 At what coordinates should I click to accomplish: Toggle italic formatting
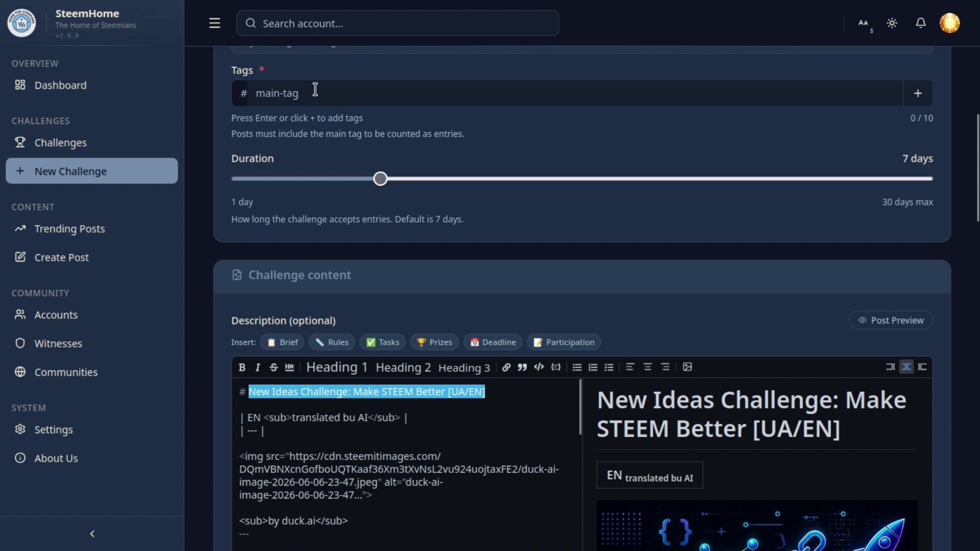point(258,367)
